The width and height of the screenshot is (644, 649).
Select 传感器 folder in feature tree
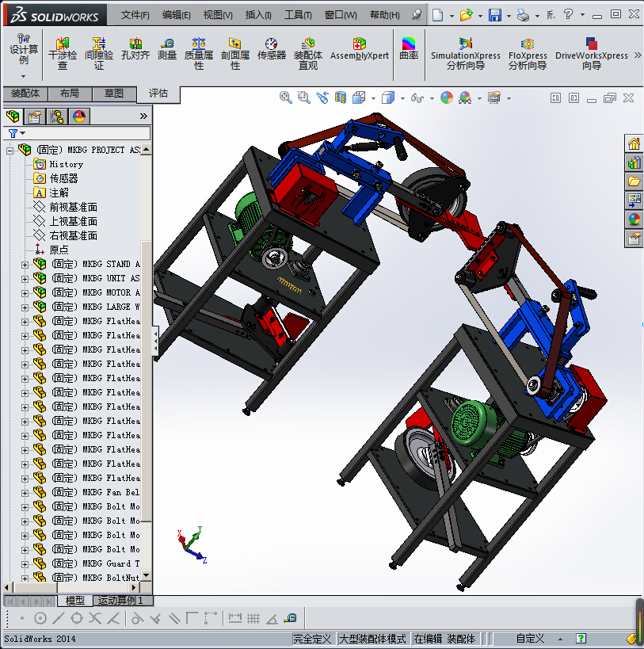coord(55,178)
